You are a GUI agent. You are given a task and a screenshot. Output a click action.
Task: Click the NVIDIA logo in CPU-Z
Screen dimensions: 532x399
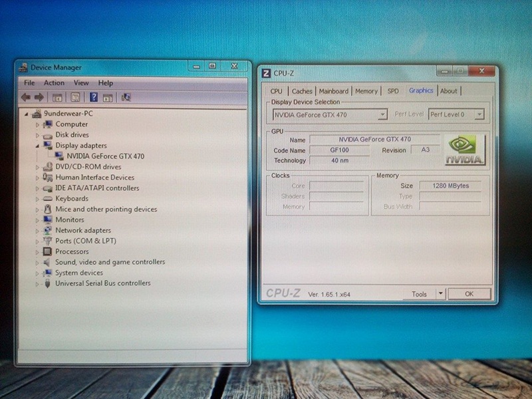(464, 150)
